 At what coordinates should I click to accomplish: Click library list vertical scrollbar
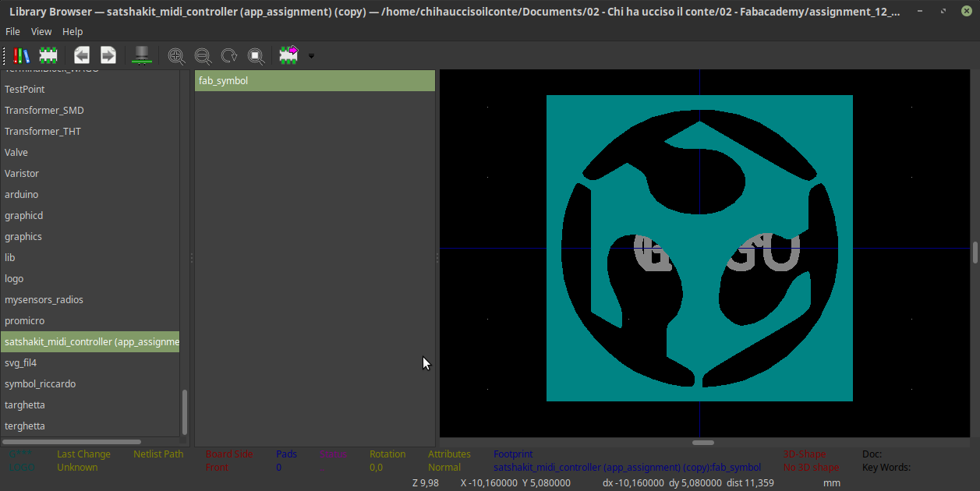[x=185, y=412]
